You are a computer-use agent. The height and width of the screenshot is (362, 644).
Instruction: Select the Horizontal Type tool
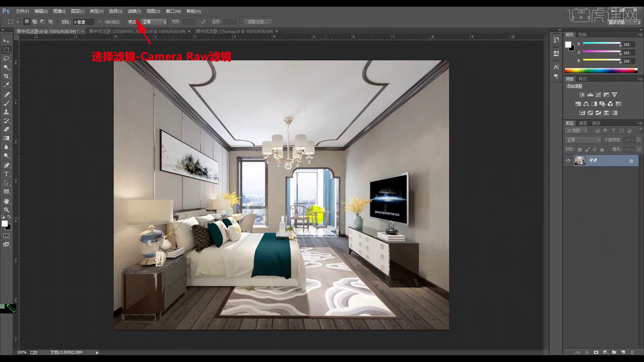[x=6, y=174]
